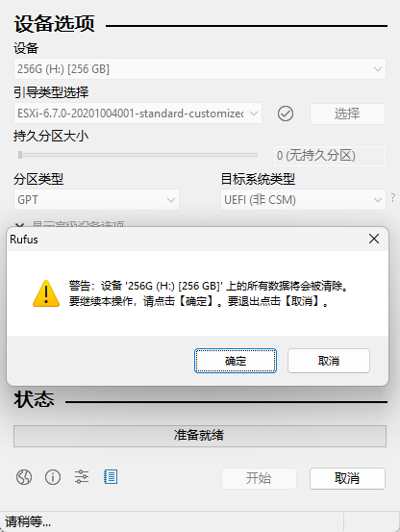This screenshot has height=532, width=400.
Task: Click the checkmark hash verification icon
Action: click(x=286, y=114)
